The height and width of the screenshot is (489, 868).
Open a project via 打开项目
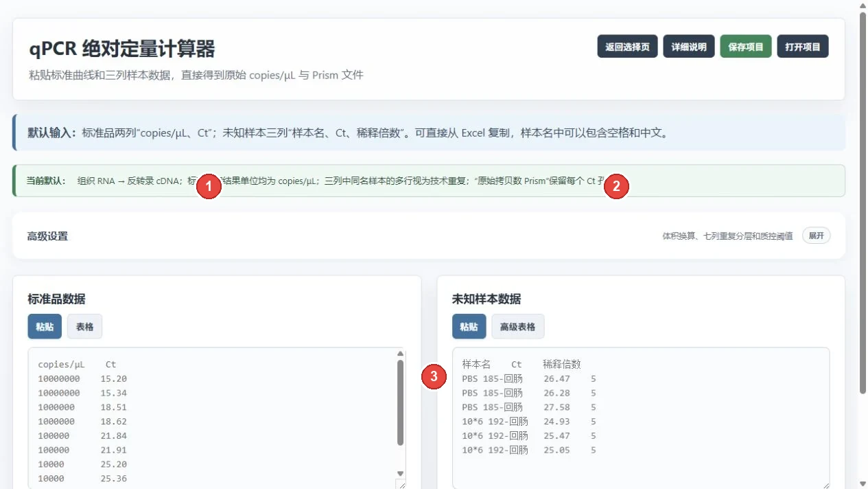(803, 47)
